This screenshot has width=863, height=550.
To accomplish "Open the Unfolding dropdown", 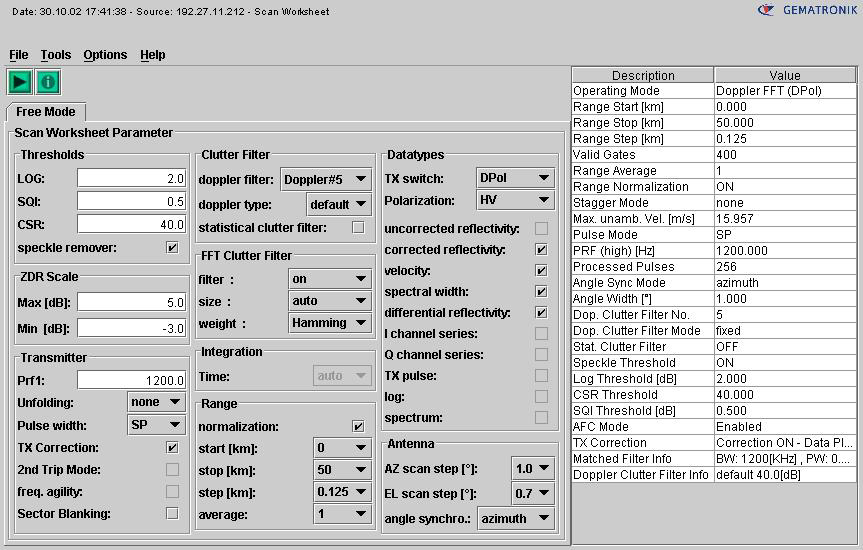I will tap(156, 402).
